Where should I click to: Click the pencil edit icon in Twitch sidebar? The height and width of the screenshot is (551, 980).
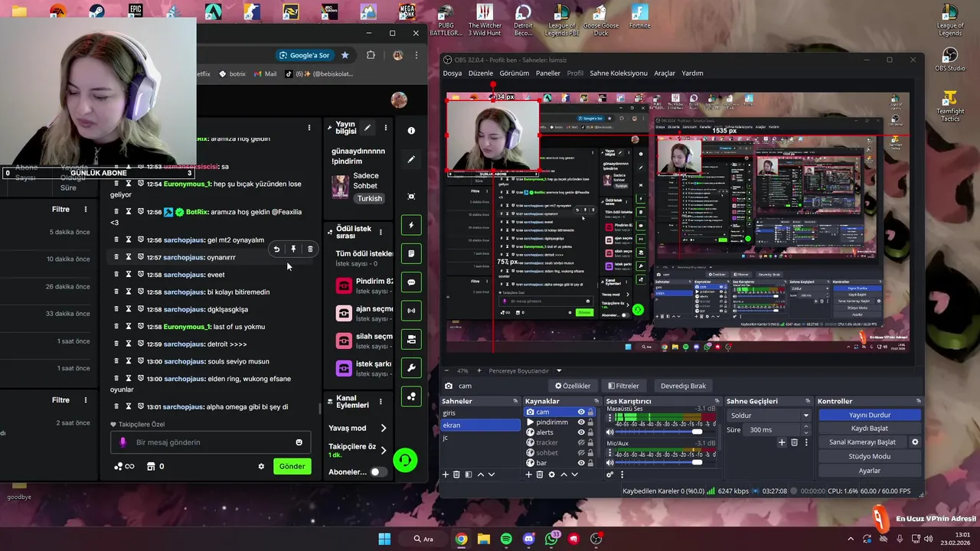coord(411,159)
